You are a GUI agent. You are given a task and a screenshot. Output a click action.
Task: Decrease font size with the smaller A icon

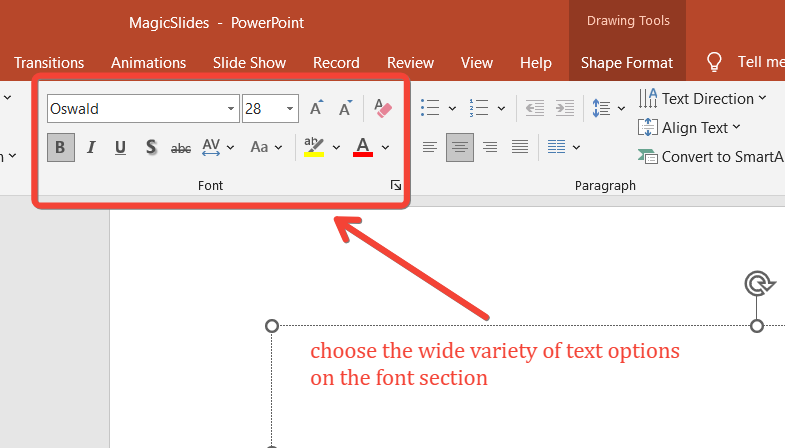point(345,108)
